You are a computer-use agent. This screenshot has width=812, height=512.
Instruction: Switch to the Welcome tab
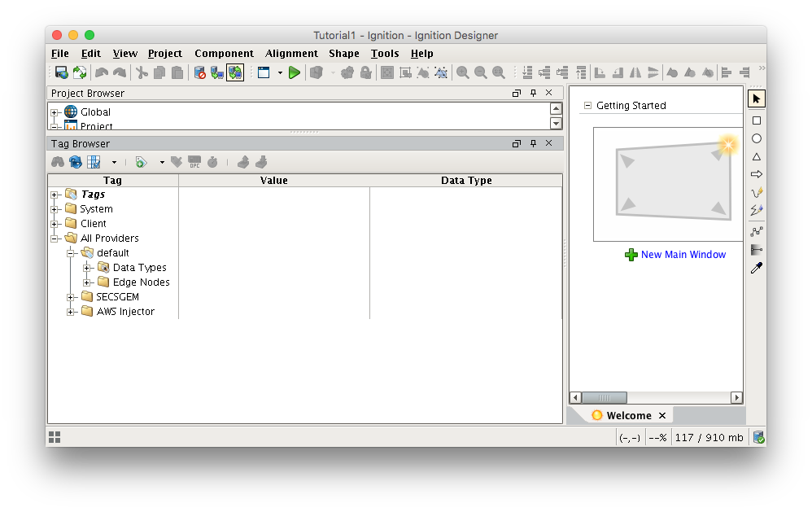(628, 415)
